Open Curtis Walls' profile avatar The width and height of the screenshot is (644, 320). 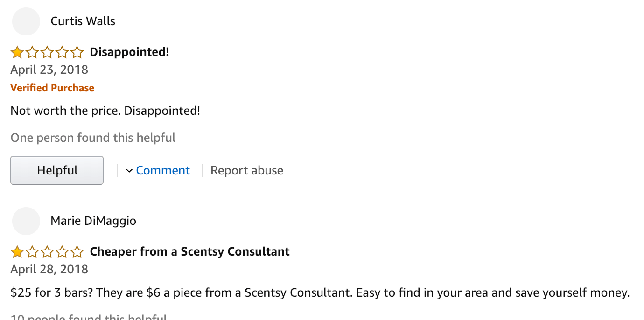(26, 21)
